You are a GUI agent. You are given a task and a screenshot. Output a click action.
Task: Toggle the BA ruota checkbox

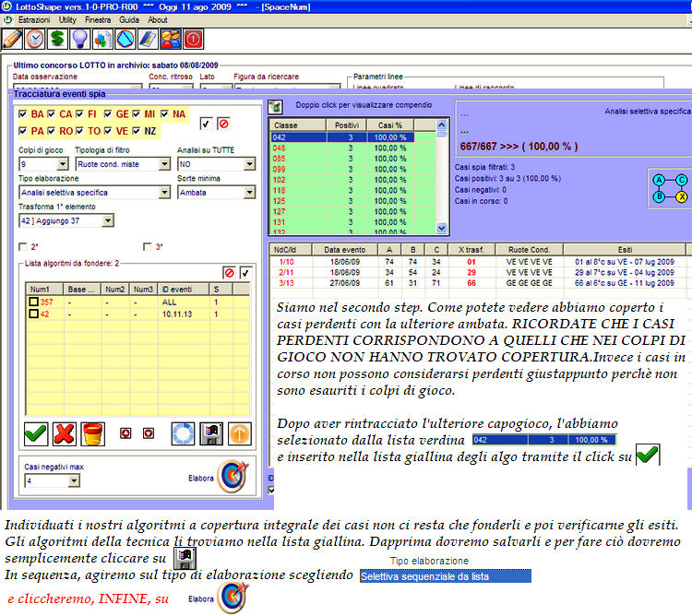pyautogui.click(x=22, y=114)
